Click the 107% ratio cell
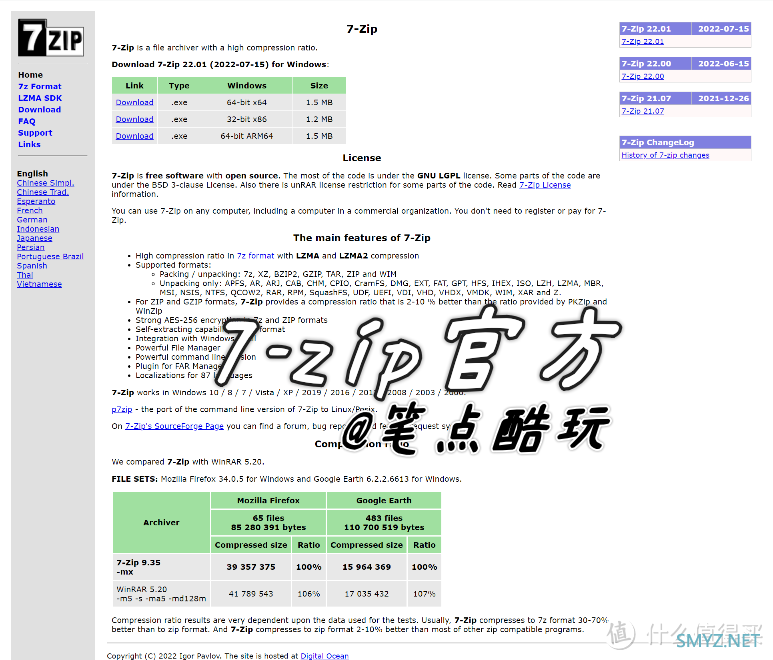This screenshot has height=660, width=773. tap(424, 594)
